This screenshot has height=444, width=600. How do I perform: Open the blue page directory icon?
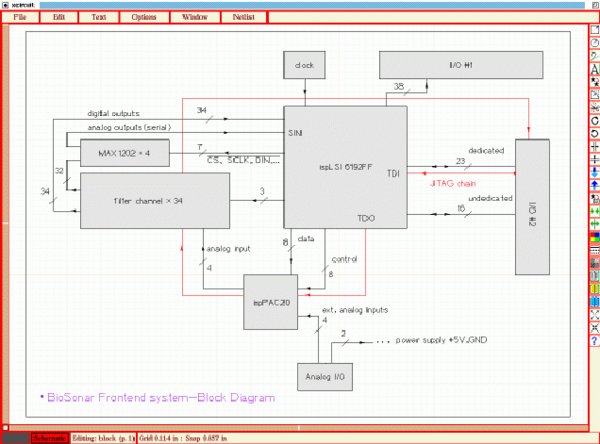click(x=595, y=302)
